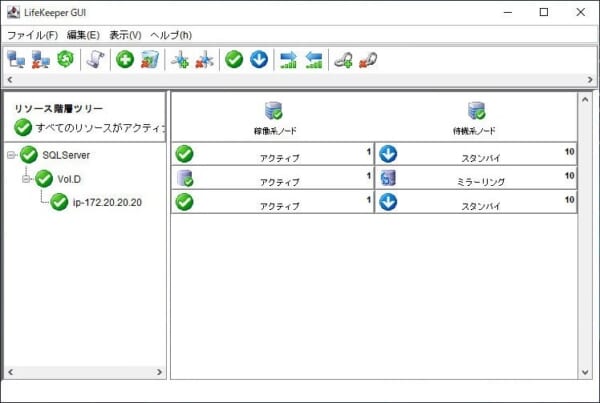Open the 編集(E) menu
This screenshot has height=403, width=600.
click(x=83, y=35)
